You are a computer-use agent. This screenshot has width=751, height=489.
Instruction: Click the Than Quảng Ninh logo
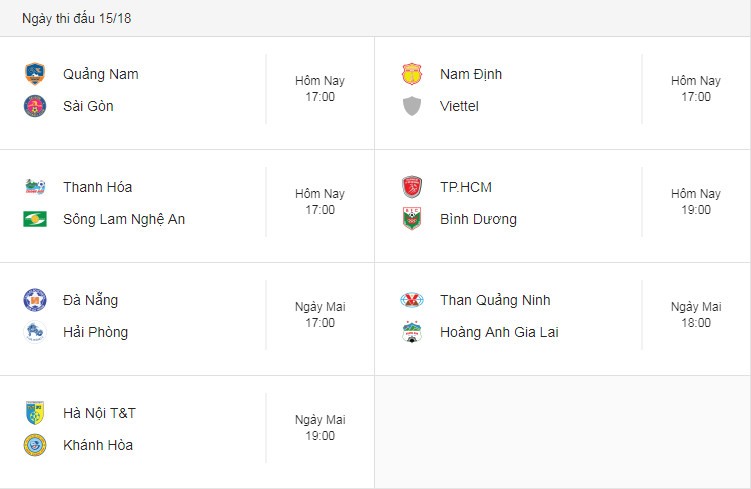412,300
